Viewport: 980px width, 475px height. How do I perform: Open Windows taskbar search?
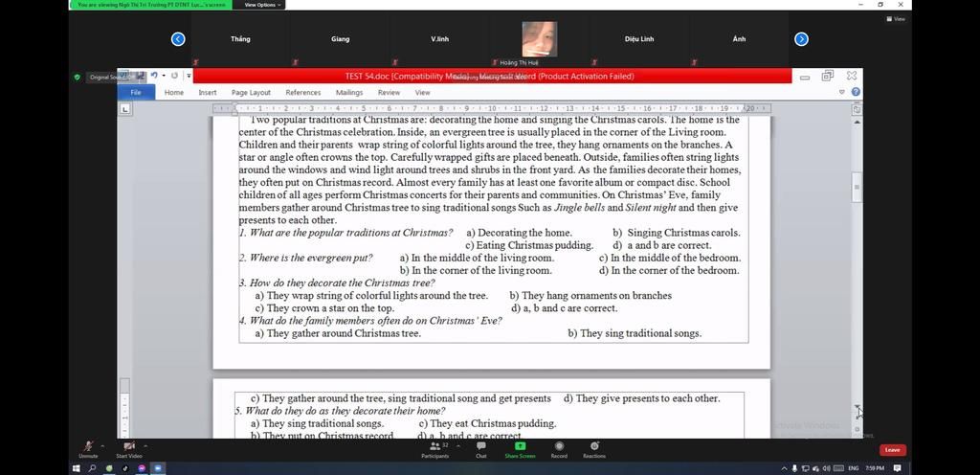93,467
